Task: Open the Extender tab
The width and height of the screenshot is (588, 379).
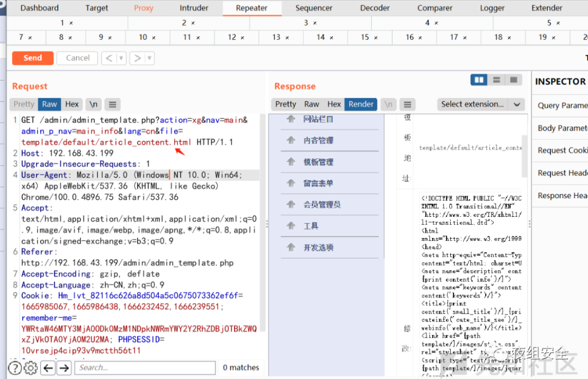Action: tap(547, 8)
